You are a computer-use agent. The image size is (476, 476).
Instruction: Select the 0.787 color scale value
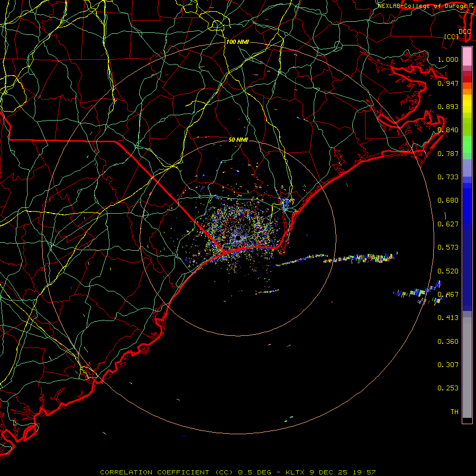[448, 153]
